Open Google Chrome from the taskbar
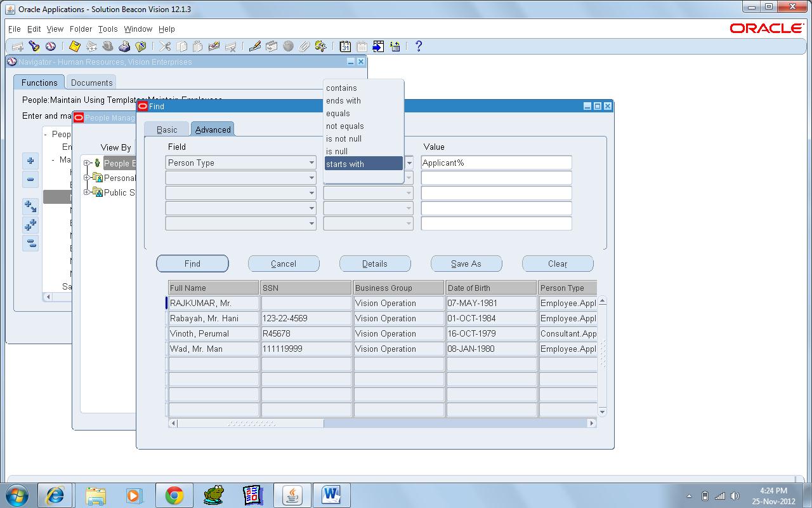This screenshot has height=508, width=812. tap(173, 496)
